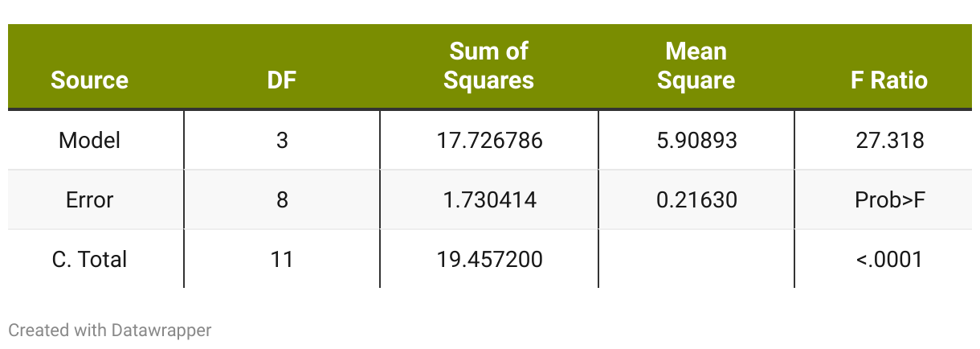Select the <.0001 probability value

889,259
